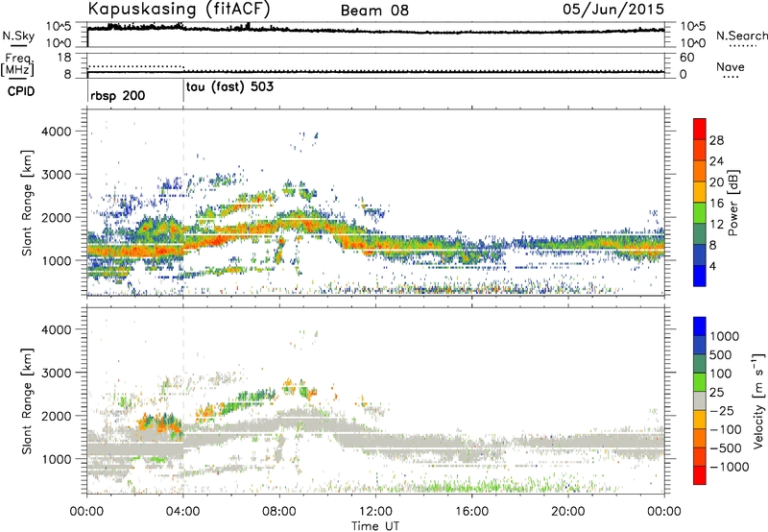Click the Velocity color bar's red bottom segment
The width and height of the screenshot is (768, 532).
[700, 475]
